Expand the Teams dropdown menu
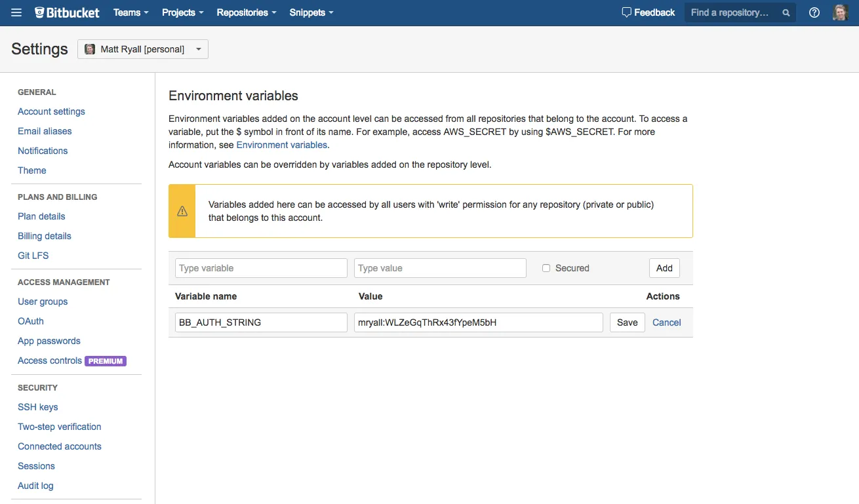 130,12
